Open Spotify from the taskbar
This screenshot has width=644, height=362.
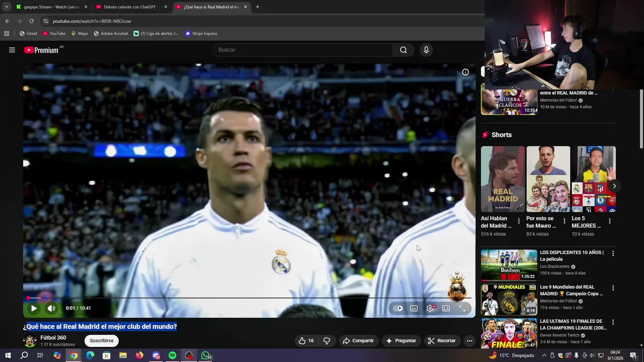click(x=173, y=355)
